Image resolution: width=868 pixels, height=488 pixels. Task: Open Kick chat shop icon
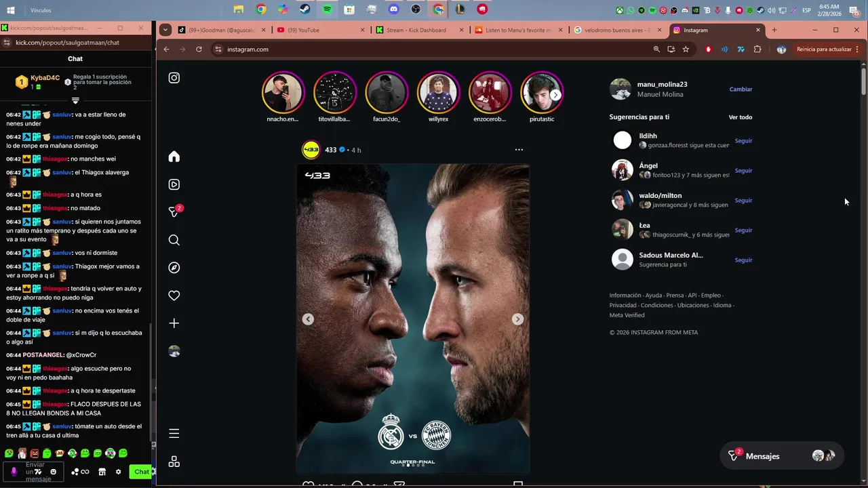[102, 472]
